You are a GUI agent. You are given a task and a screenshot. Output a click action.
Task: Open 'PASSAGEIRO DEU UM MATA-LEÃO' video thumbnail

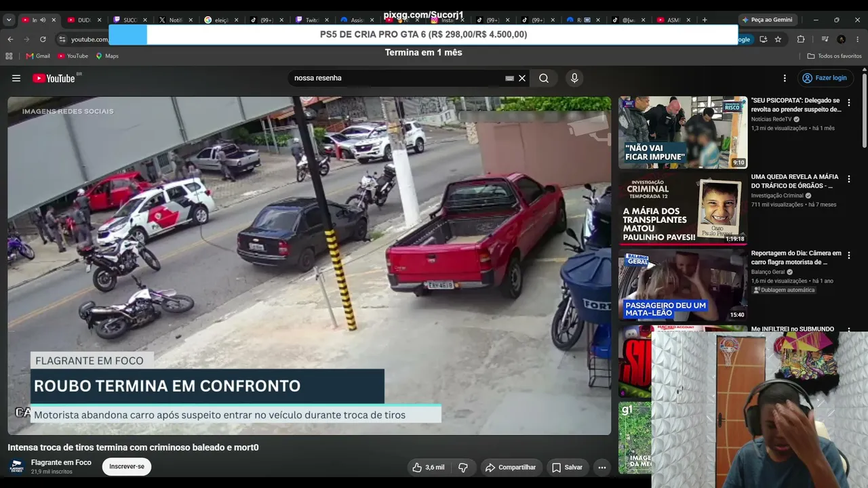tap(683, 285)
